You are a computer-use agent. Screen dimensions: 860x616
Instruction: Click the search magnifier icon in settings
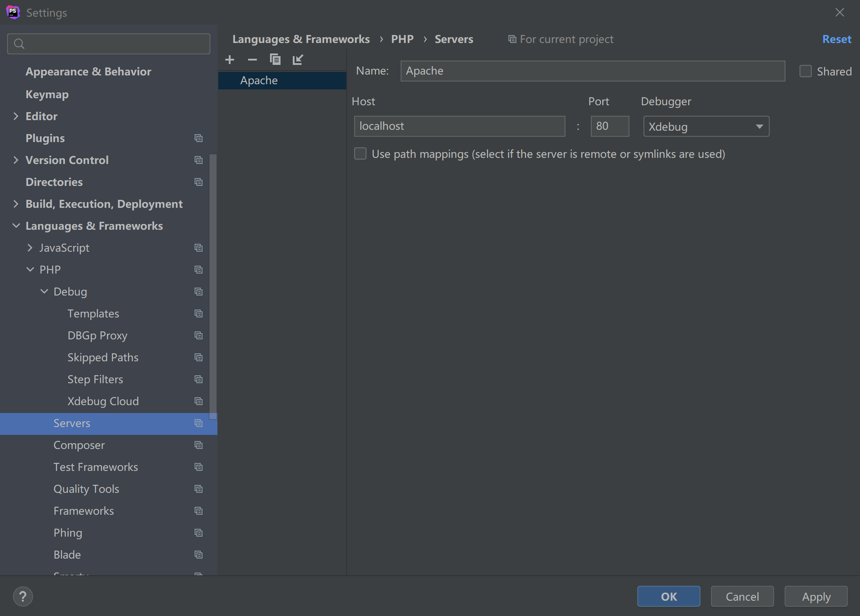(19, 44)
